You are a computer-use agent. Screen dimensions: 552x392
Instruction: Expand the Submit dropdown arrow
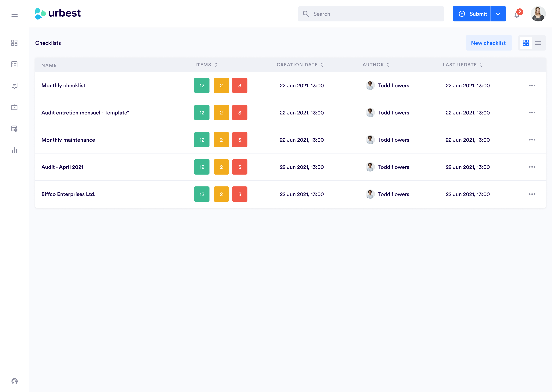click(x=498, y=14)
